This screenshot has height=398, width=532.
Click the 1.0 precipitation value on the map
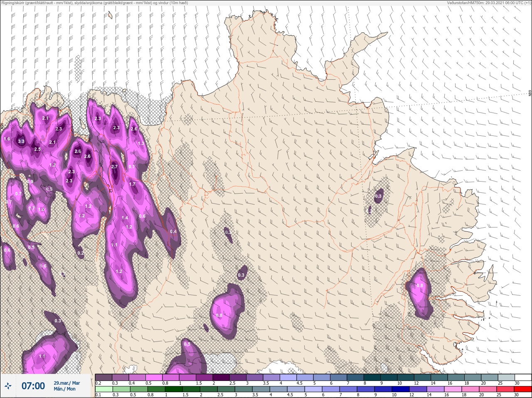[41, 210]
